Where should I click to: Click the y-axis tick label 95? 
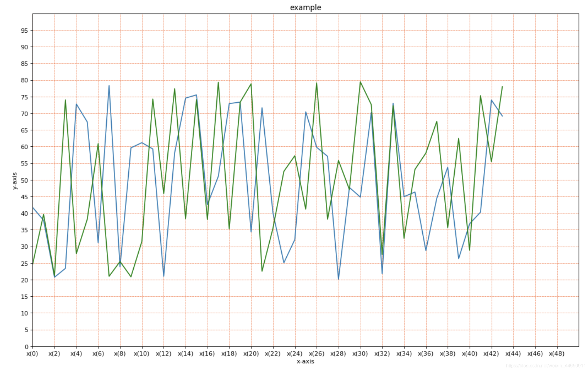click(x=24, y=31)
